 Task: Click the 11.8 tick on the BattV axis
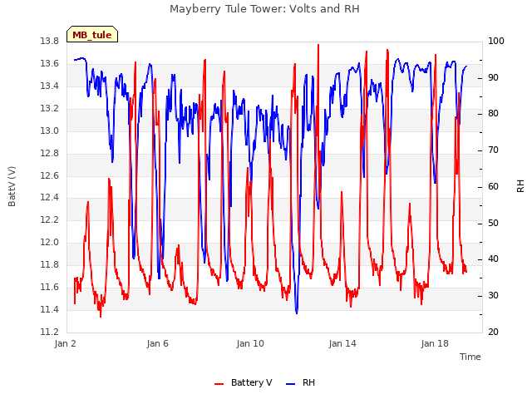tap(50, 264)
